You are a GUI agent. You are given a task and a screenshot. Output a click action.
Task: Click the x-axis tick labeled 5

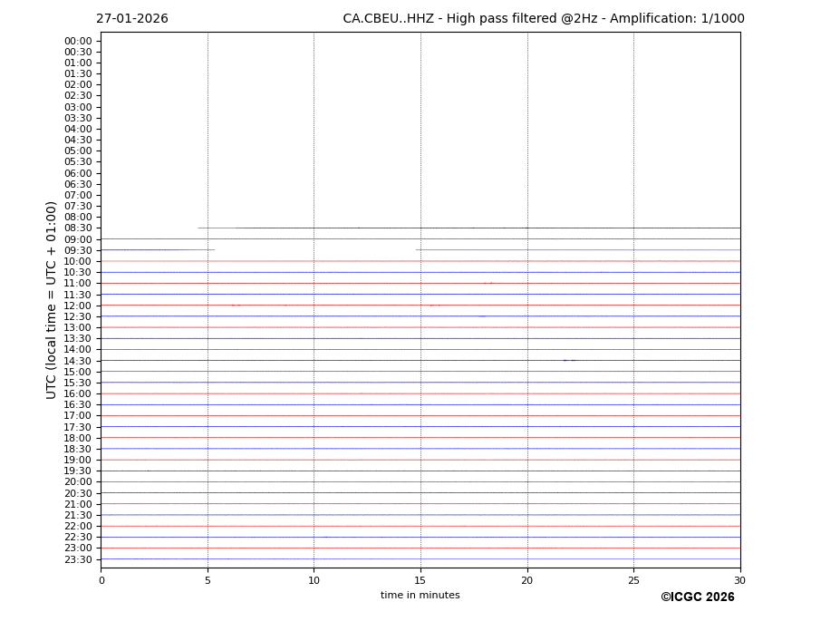click(x=208, y=580)
